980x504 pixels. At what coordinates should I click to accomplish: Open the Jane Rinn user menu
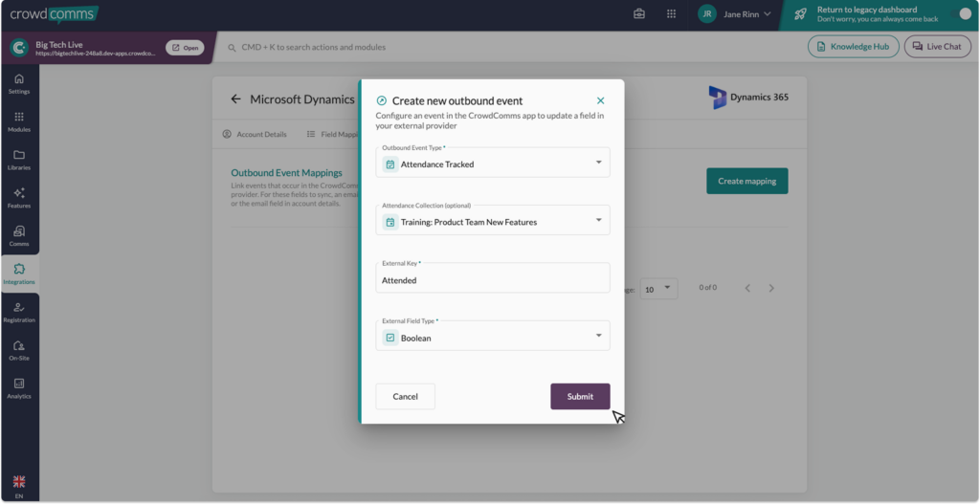click(x=735, y=14)
